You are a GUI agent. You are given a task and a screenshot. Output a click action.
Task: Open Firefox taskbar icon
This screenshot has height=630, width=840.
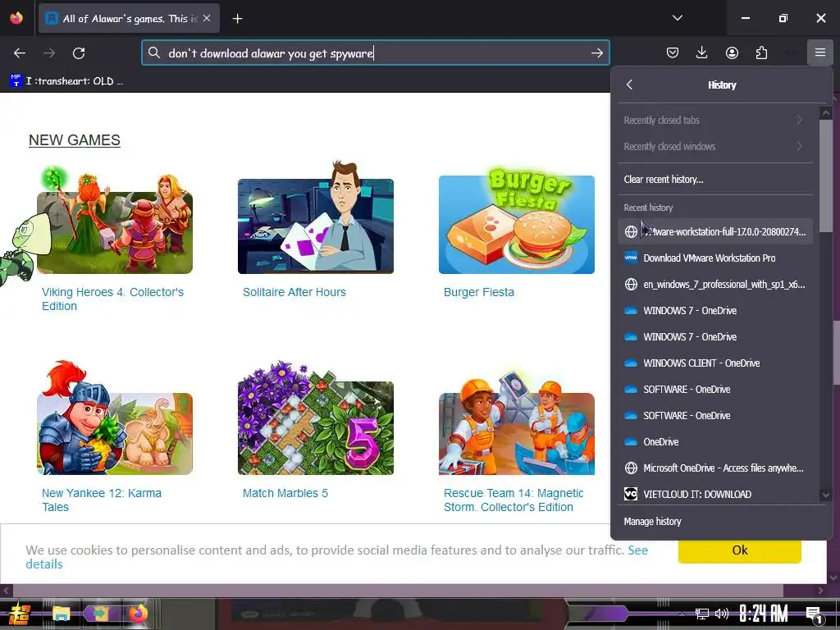pos(138,614)
